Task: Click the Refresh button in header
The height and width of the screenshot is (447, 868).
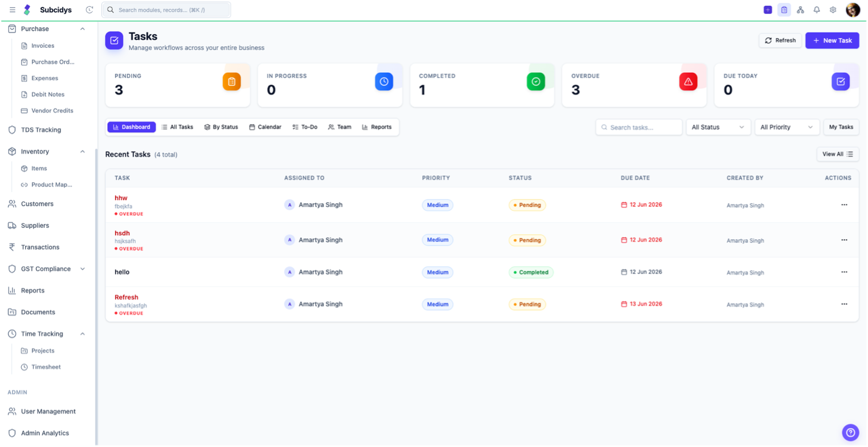Action: point(780,40)
